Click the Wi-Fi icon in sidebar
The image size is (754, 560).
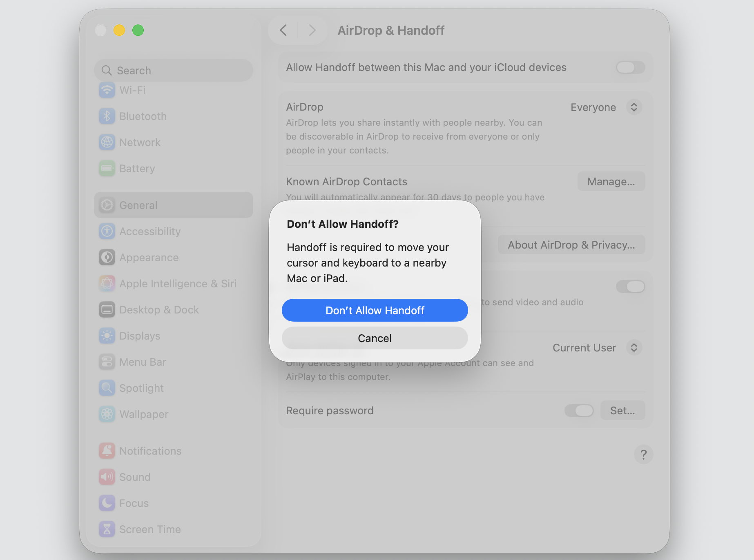point(107,90)
